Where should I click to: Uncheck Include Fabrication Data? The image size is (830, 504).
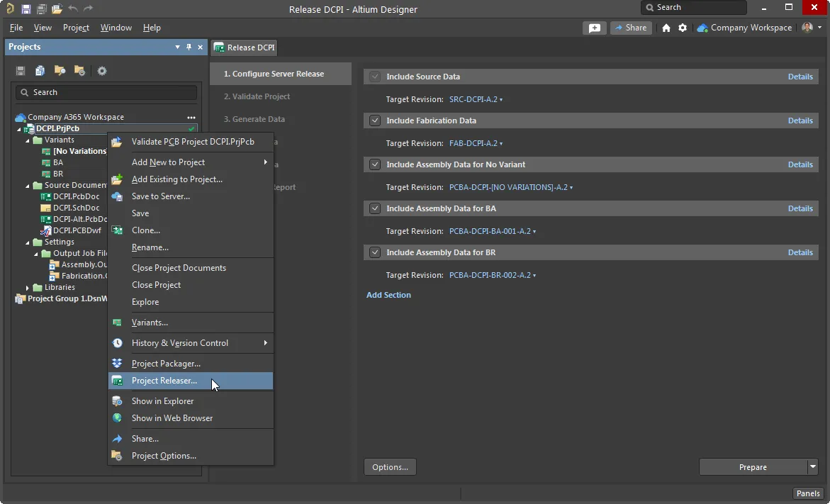pos(375,121)
